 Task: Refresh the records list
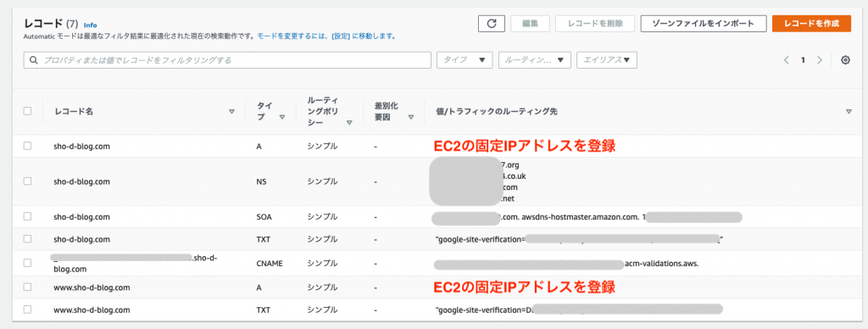[x=491, y=23]
